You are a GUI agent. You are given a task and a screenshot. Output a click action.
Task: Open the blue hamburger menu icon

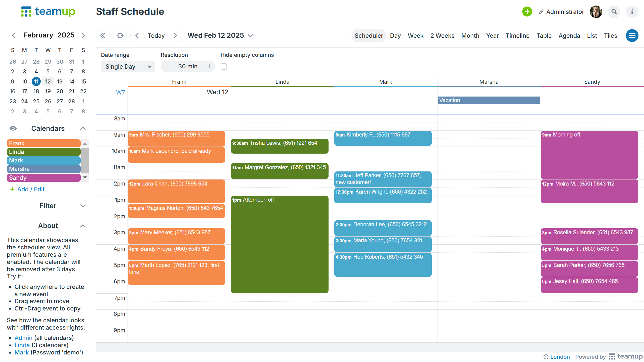(632, 35)
